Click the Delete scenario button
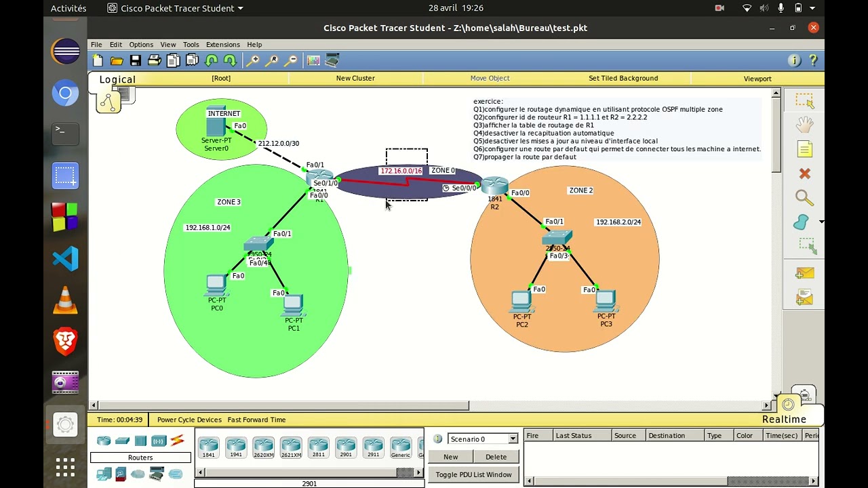Viewport: 868px width, 488px height. pos(496,457)
